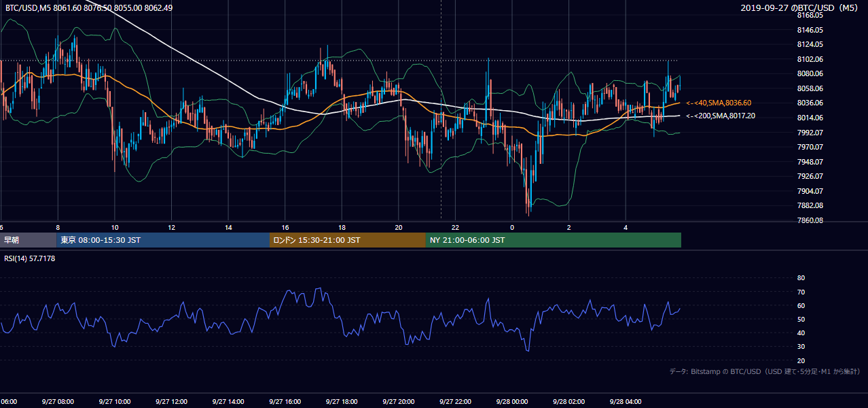868x408 pixels.
Task: Click the Bitstamp data source note
Action: click(x=765, y=371)
